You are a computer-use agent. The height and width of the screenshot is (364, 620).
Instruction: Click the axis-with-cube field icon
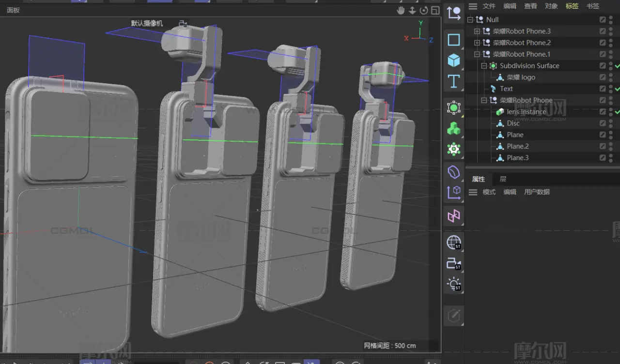[x=454, y=193]
